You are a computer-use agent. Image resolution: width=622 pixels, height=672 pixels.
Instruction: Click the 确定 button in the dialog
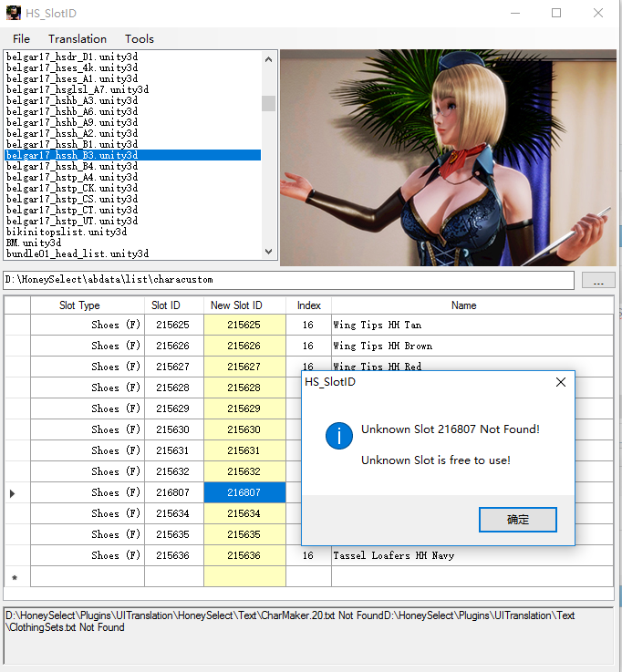click(x=517, y=520)
